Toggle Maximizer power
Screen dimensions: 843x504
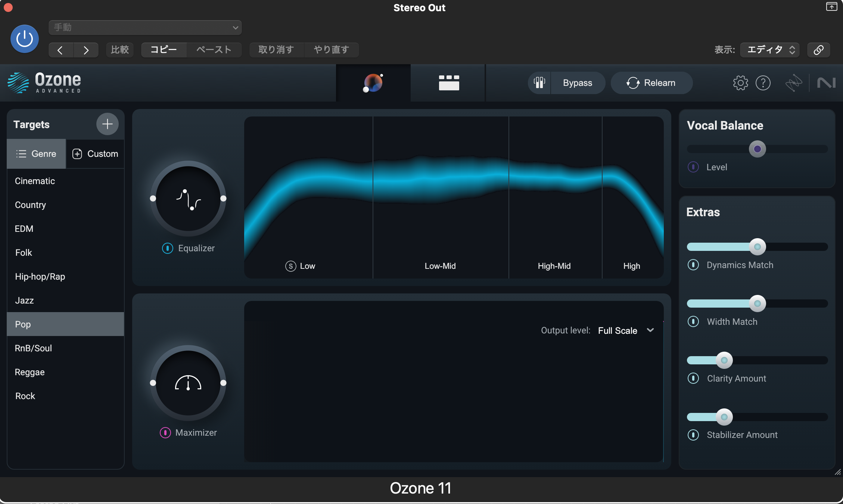[165, 433]
